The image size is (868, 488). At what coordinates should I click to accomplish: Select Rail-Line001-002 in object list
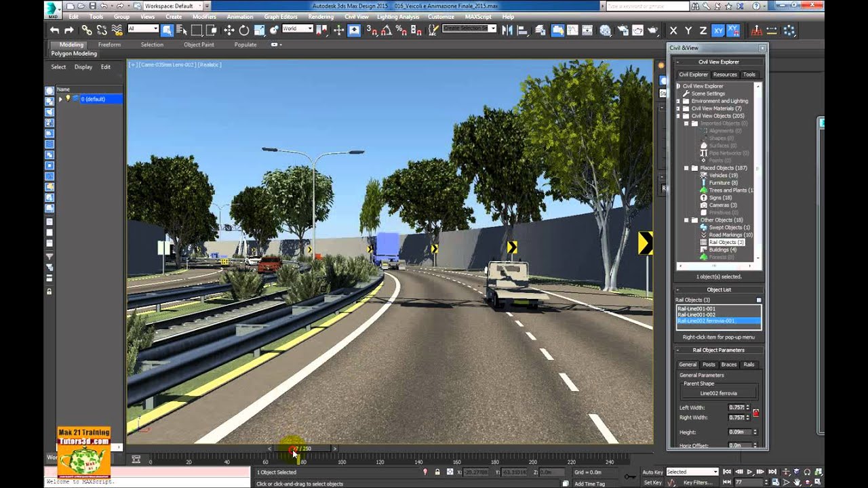(x=718, y=314)
